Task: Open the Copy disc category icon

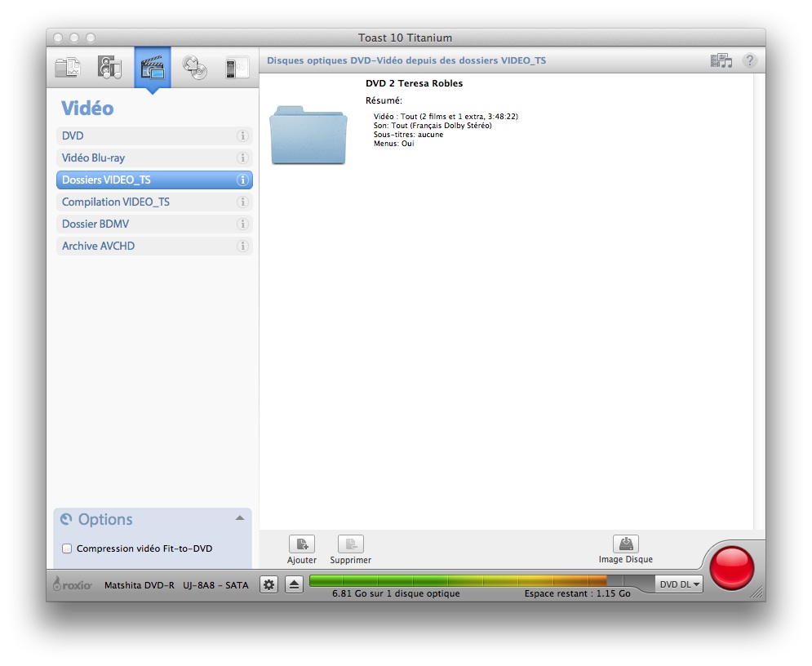Action: click(195, 67)
